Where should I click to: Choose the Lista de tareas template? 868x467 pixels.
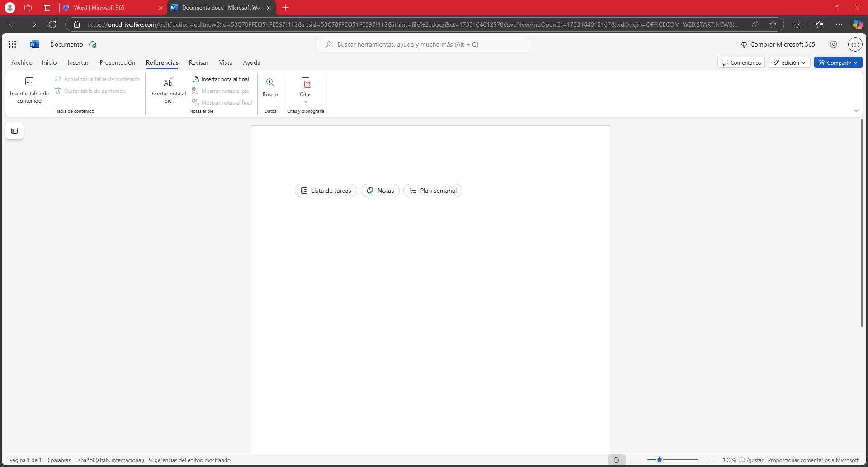[326, 191]
